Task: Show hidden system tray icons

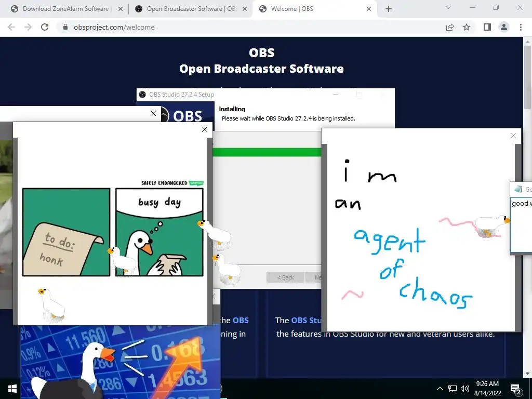Action: (440, 389)
